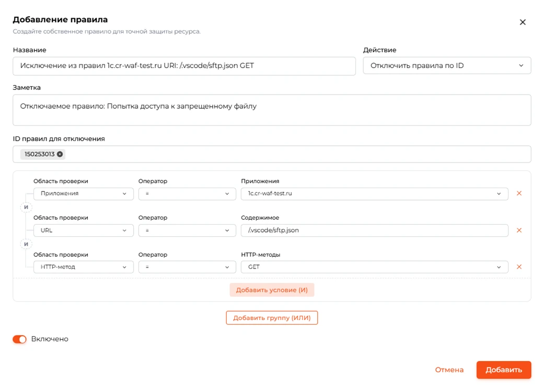Delete the Приложения condition row

tap(519, 193)
